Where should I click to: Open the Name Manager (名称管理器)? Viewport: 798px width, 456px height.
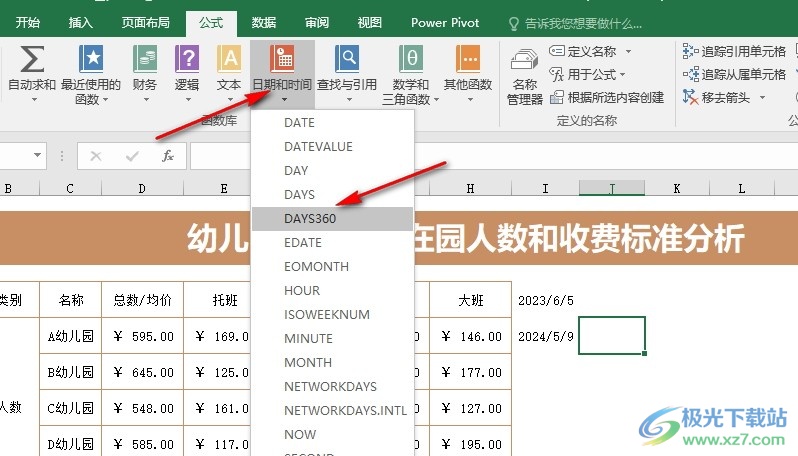pos(525,76)
